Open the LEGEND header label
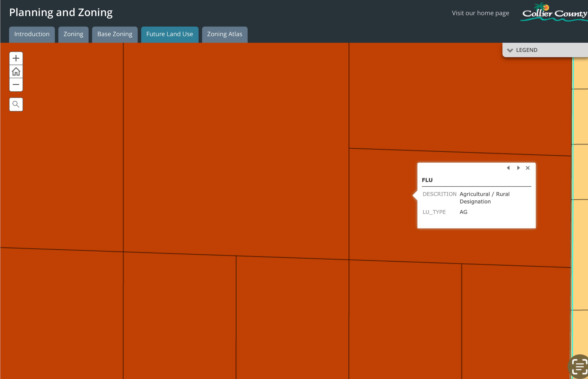The image size is (588, 379). [x=527, y=50]
